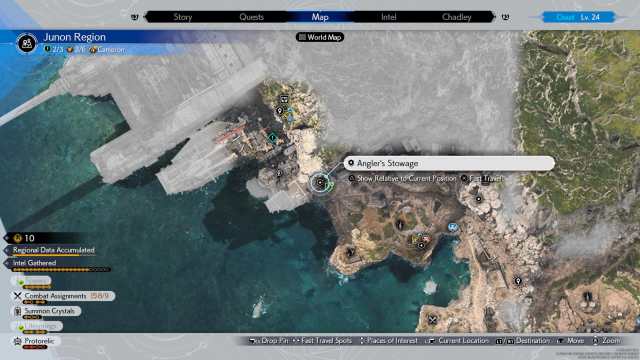Screen dimensions: 640x360
Task: Click the Protorelic red progress bar
Action: click(35, 347)
